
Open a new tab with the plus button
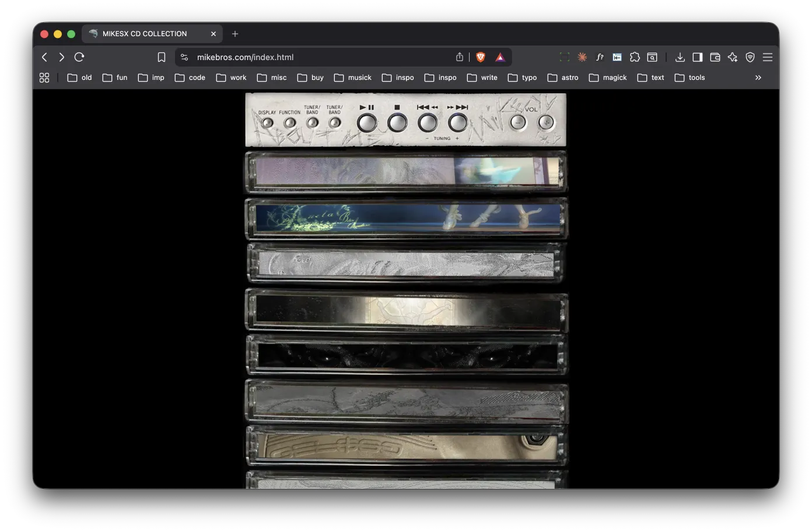click(235, 34)
